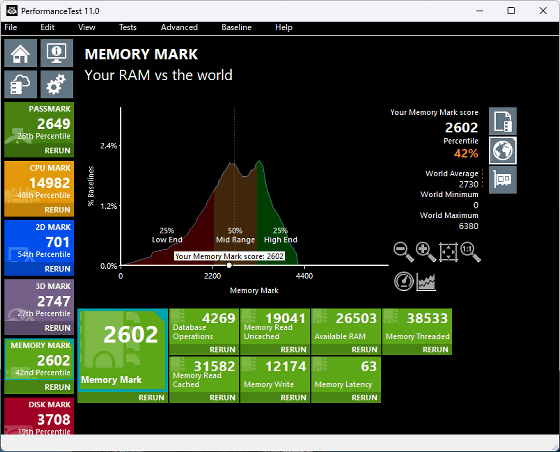Open the File menu
The width and height of the screenshot is (560, 452).
point(11,27)
